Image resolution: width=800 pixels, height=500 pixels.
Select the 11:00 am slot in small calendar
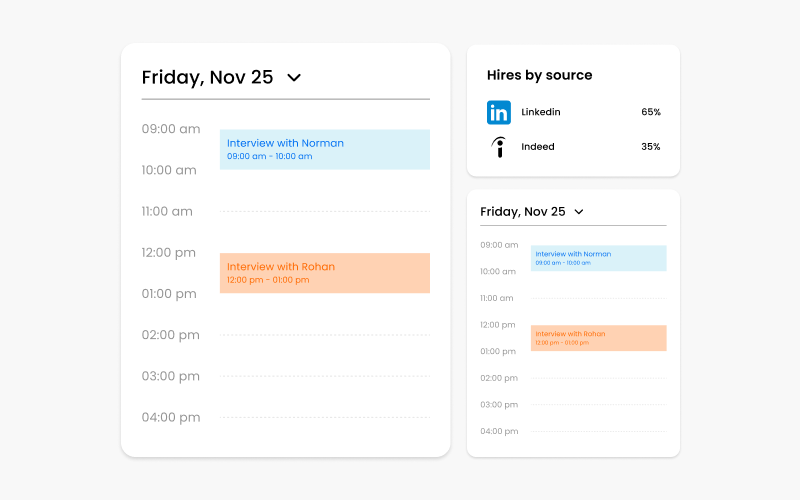coord(573,298)
